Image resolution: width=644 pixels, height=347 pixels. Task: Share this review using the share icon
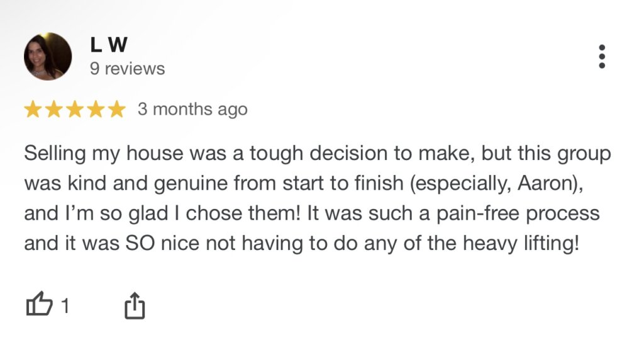[x=135, y=305]
